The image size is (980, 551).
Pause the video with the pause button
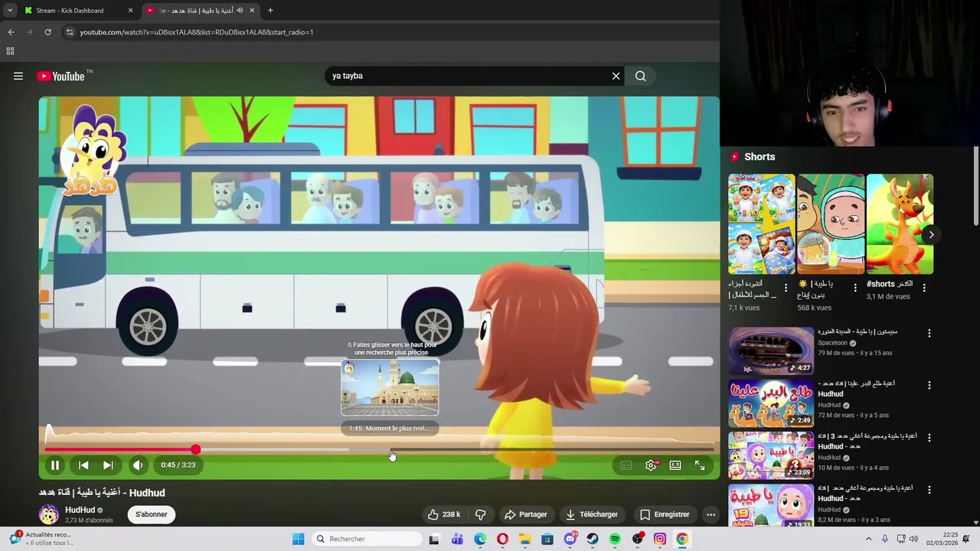(55, 465)
